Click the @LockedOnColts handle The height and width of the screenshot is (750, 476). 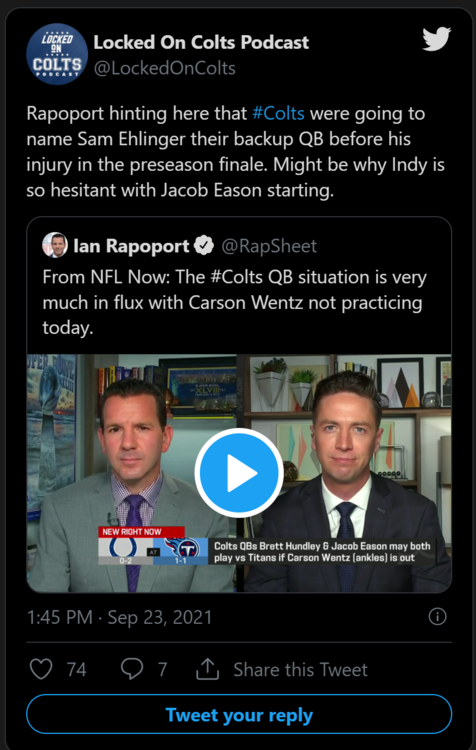tap(164, 68)
